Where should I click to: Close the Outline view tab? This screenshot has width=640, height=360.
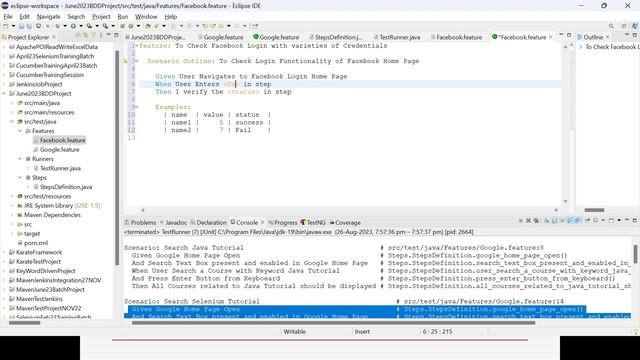pyautogui.click(x=607, y=37)
